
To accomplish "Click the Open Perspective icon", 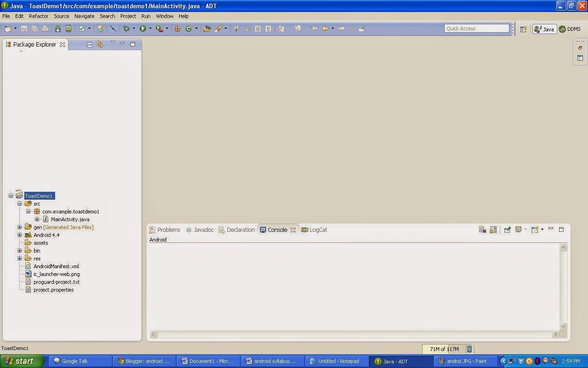I will point(523,29).
